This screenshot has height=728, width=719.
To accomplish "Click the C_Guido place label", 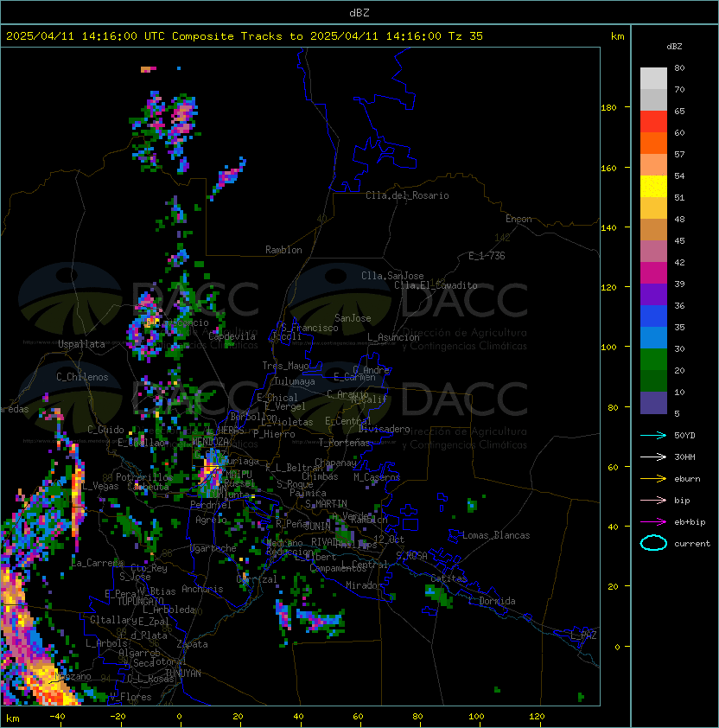I will (x=105, y=430).
